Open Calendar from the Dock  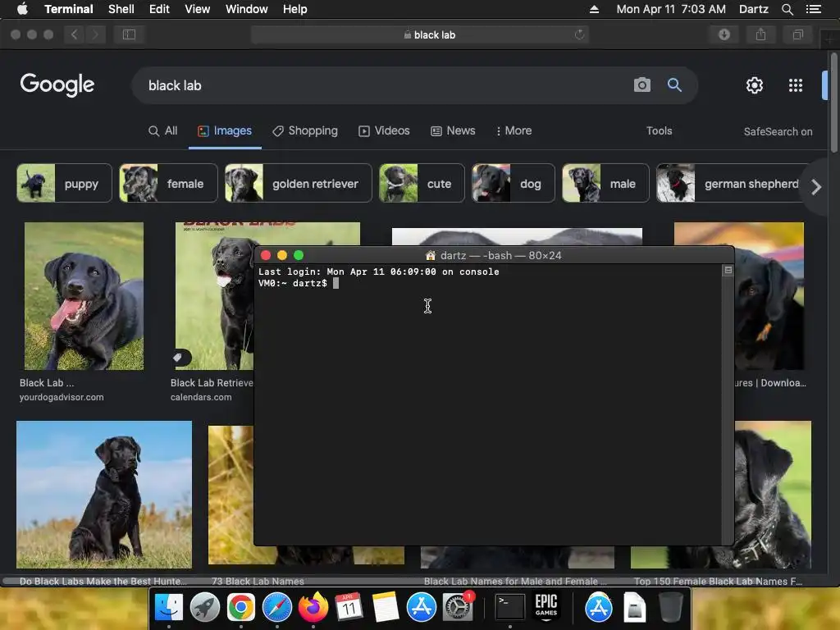pyautogui.click(x=349, y=607)
